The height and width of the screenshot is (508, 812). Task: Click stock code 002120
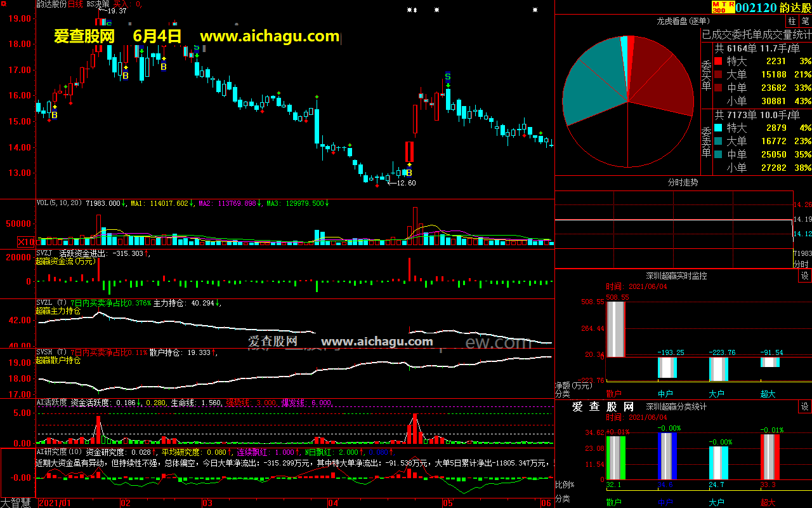pos(756,7)
